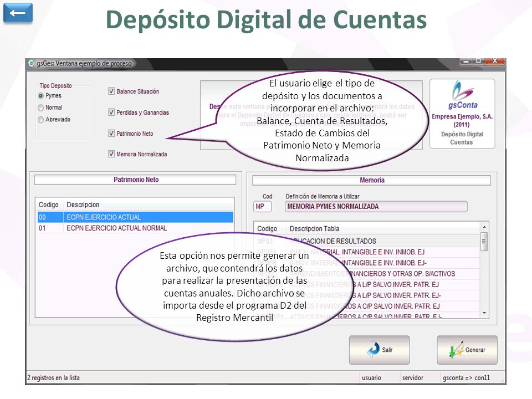532x399 pixels.
Task: Click the Descripcion Tabla column header
Action: [x=315, y=229]
